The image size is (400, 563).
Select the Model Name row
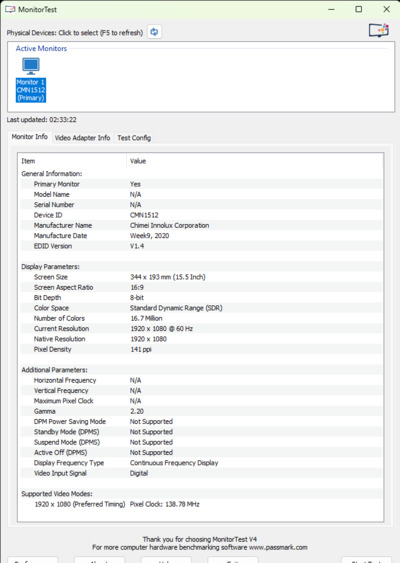201,194
